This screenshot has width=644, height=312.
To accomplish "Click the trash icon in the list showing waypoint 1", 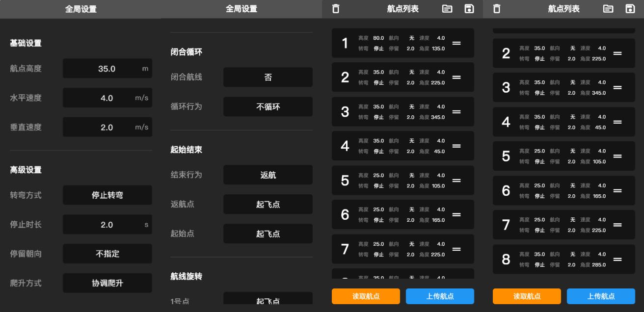I will coord(336,9).
